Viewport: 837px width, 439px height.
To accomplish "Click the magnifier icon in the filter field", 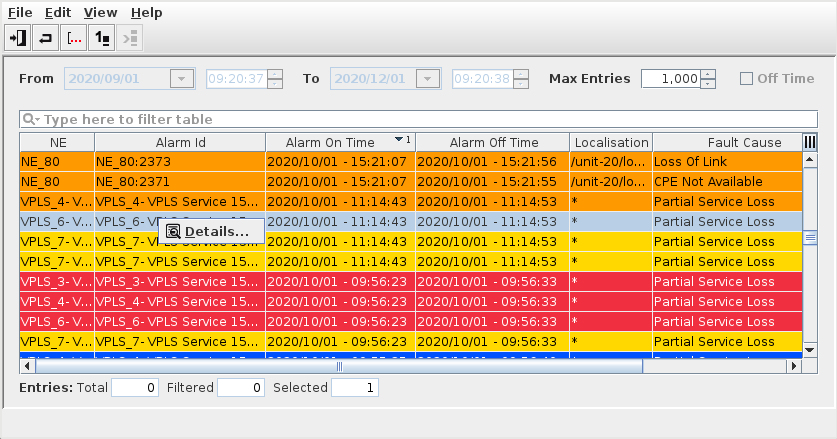I will 31,119.
